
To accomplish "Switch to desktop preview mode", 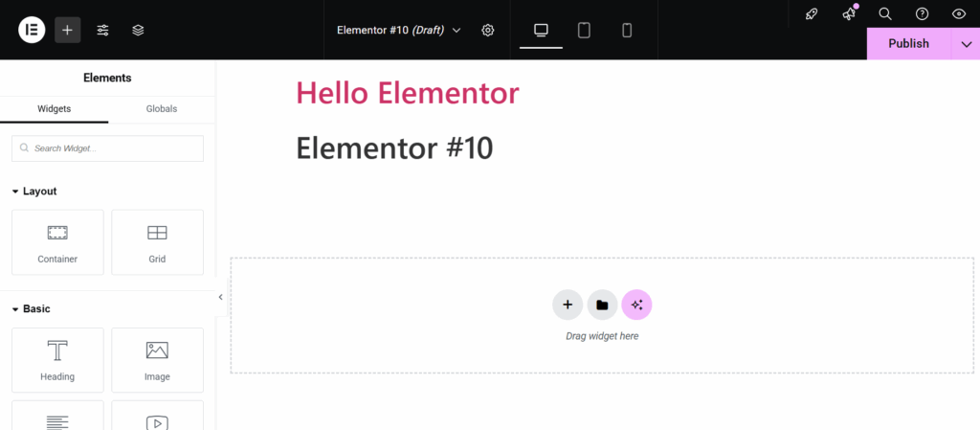I will [x=541, y=30].
